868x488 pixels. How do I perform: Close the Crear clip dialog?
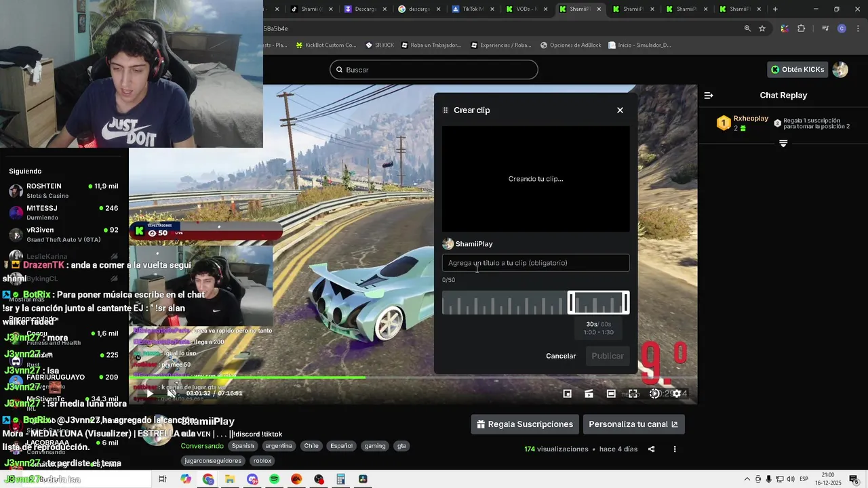[620, 110]
